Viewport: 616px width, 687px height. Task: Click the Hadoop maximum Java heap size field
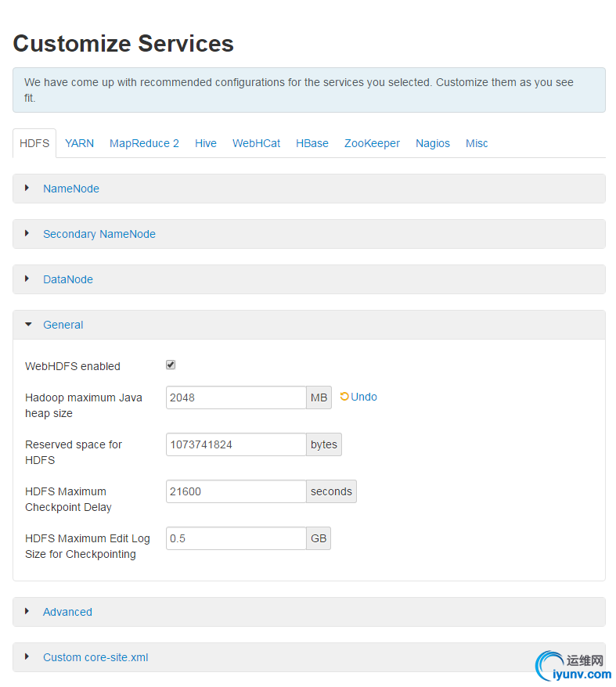point(236,397)
